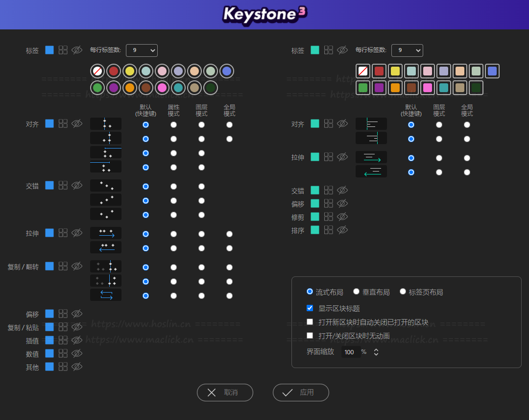Enable 打开/关闭区块时无动画 checkbox

coord(310,336)
